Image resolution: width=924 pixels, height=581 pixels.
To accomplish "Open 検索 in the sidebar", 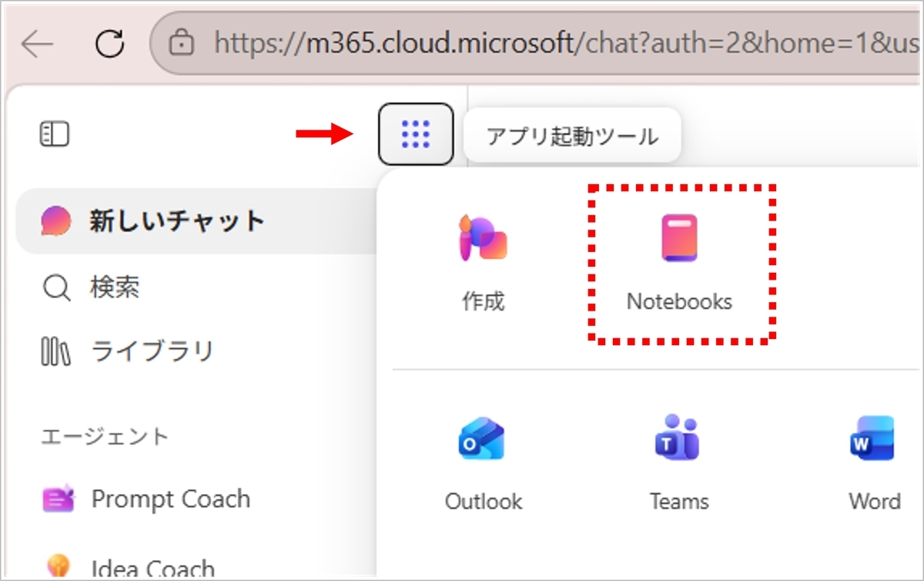I will click(91, 288).
